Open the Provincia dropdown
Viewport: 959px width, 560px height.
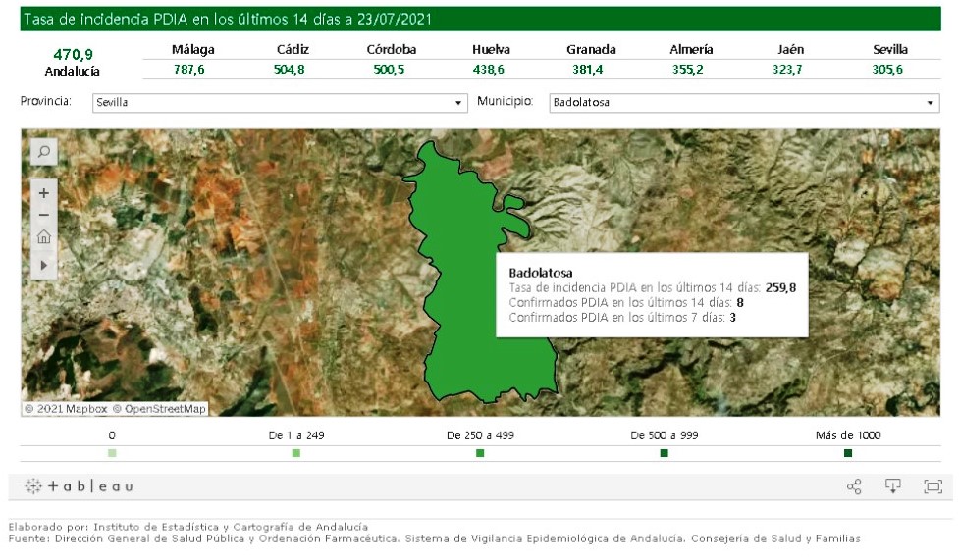280,102
